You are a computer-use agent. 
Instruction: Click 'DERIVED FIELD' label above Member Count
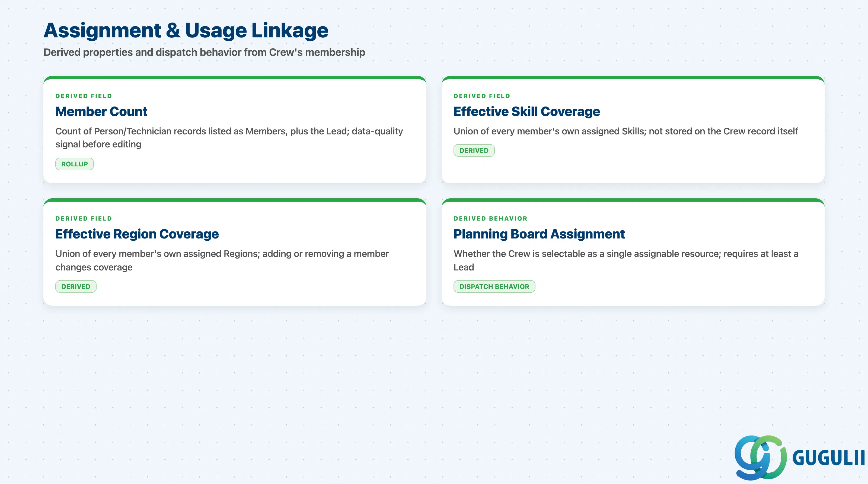click(x=84, y=96)
